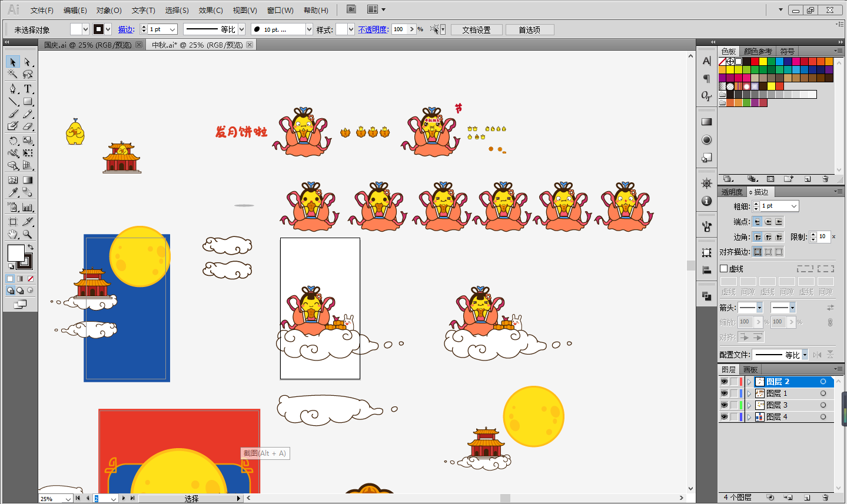Screen dimensions: 847x504
Task: Click the 首选项 preferences button
Action: click(x=529, y=29)
